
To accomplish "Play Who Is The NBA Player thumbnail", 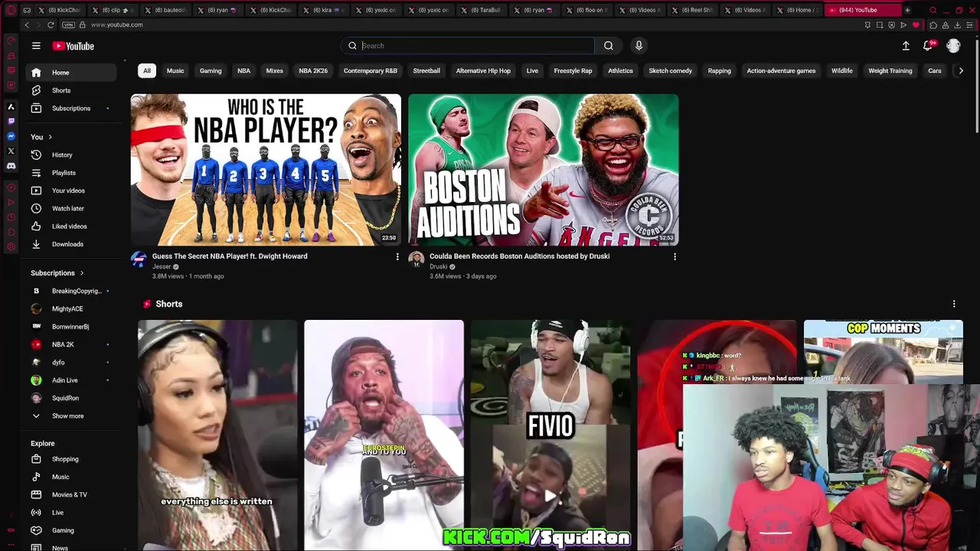I will [x=266, y=170].
